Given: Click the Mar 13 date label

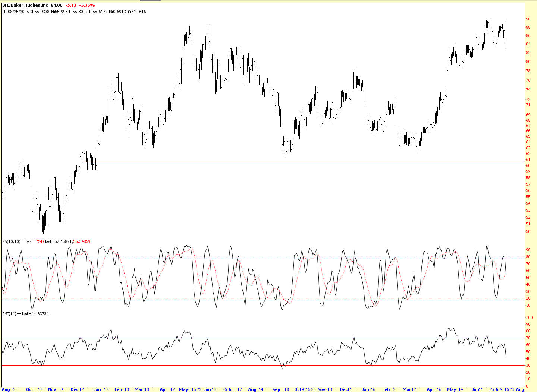Looking at the screenshot, I should [142, 389].
